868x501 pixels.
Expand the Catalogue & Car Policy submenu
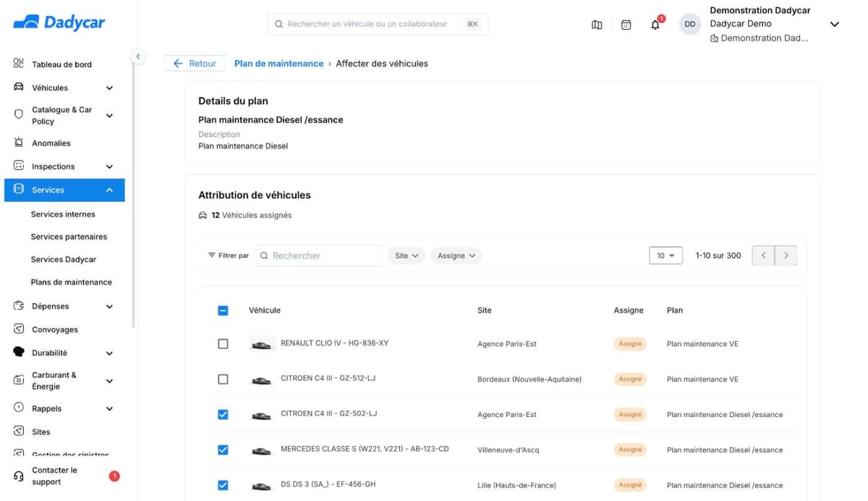pyautogui.click(x=109, y=116)
